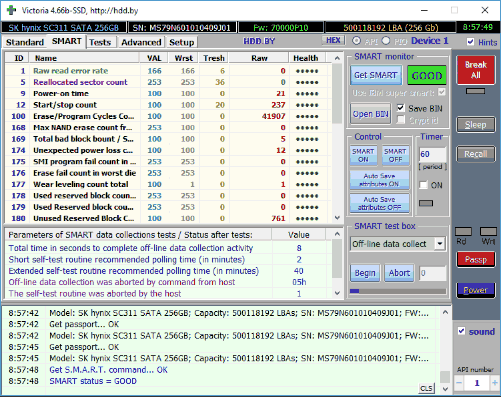This screenshot has width=501, height=397.
Task: Click the Victoria green cross app icon
Action: (11, 10)
